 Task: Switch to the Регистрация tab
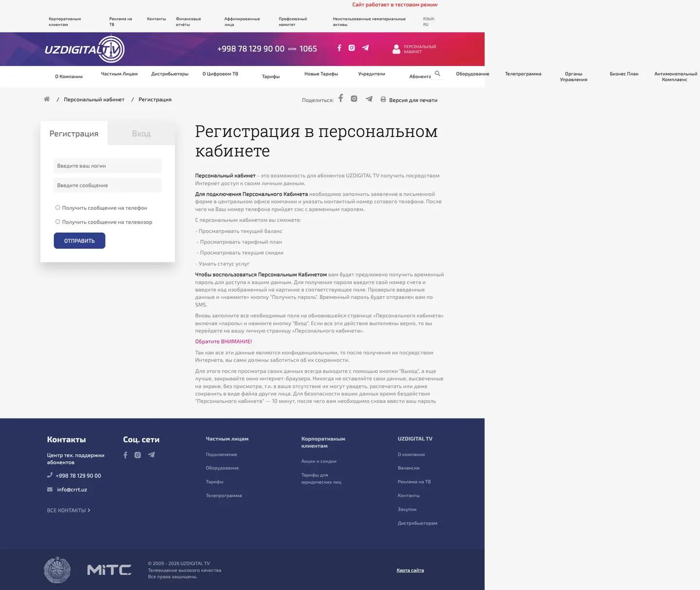tap(74, 134)
